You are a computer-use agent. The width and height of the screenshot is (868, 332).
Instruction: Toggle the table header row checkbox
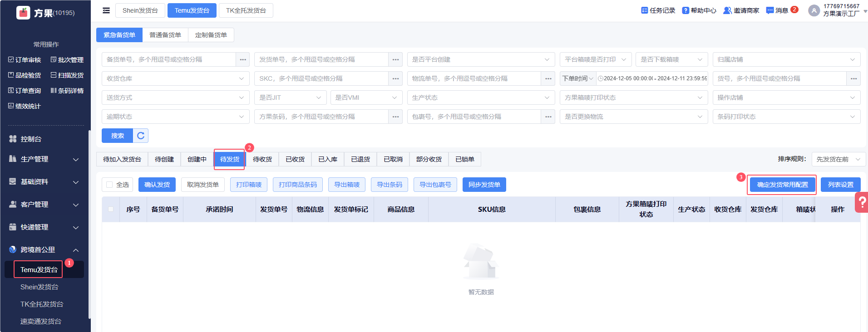coord(111,209)
